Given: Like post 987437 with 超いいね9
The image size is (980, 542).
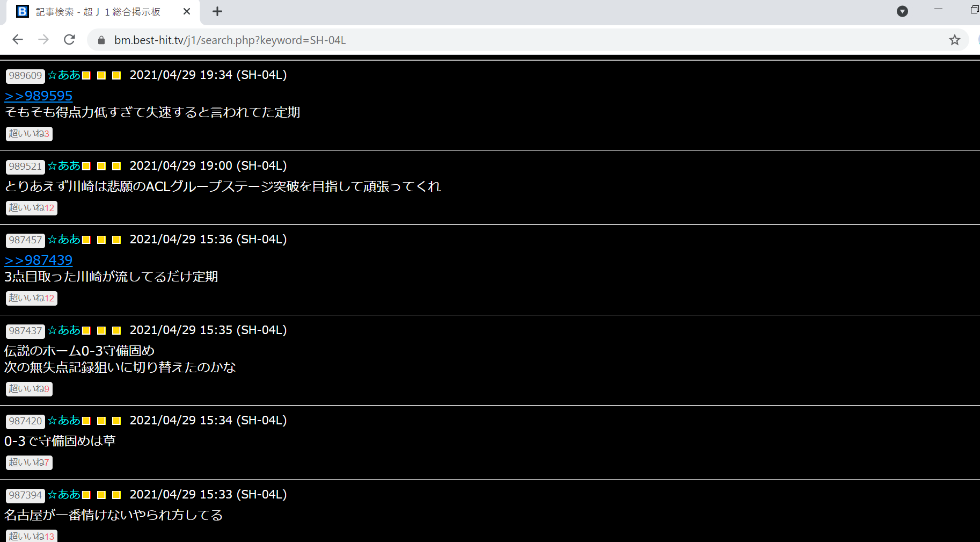Looking at the screenshot, I should point(29,389).
